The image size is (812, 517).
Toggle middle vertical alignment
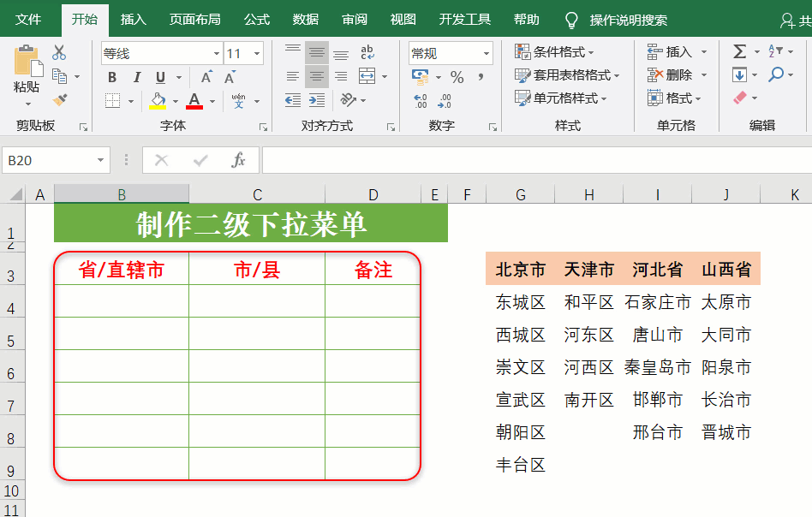(x=316, y=52)
